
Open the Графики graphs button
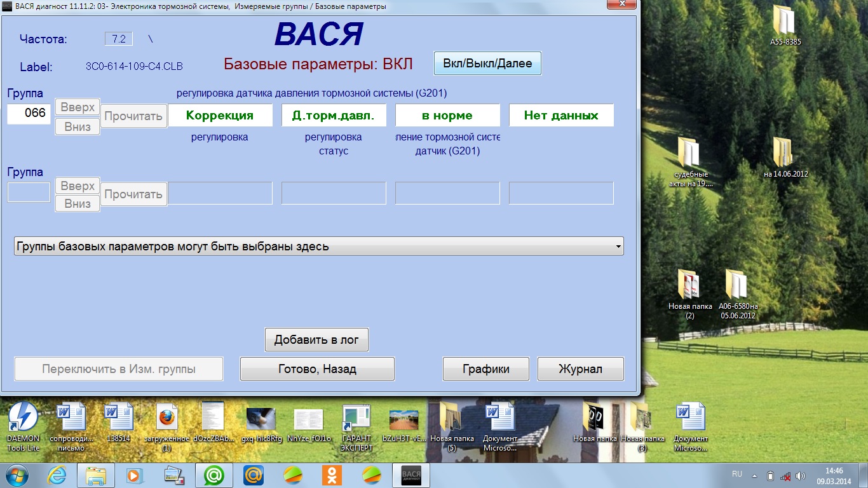[486, 369]
